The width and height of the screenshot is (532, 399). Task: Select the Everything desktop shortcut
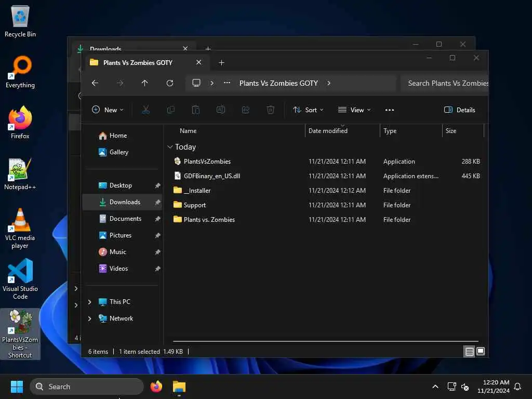point(20,72)
